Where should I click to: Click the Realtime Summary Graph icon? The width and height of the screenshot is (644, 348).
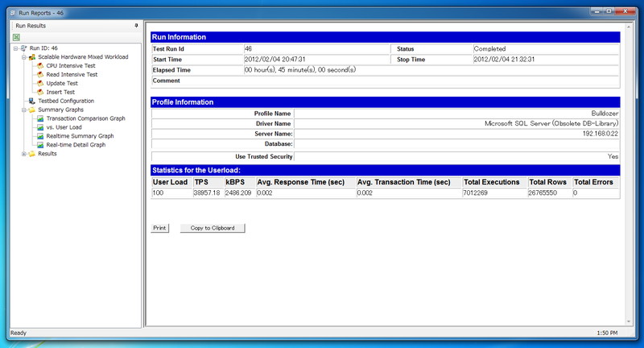tap(40, 136)
